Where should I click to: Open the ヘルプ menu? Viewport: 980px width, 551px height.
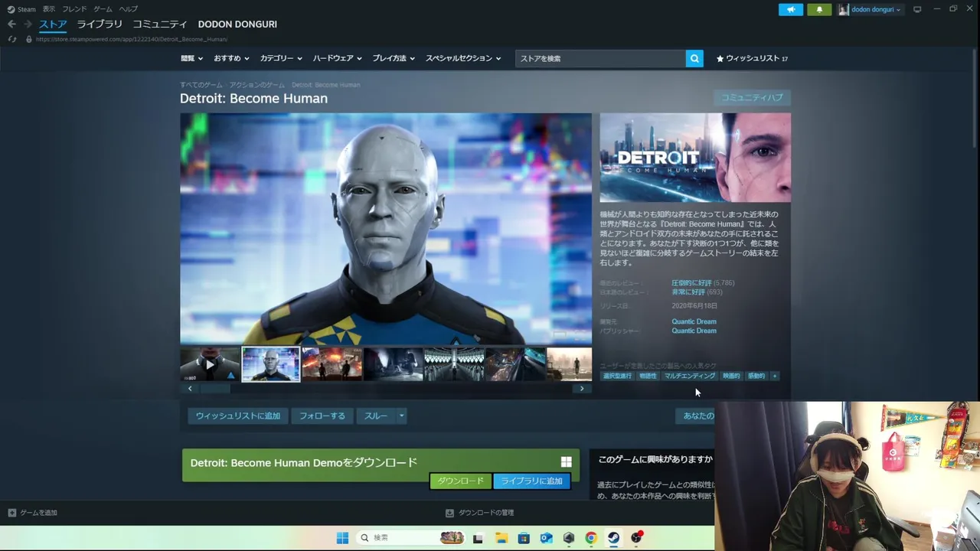[x=128, y=9]
